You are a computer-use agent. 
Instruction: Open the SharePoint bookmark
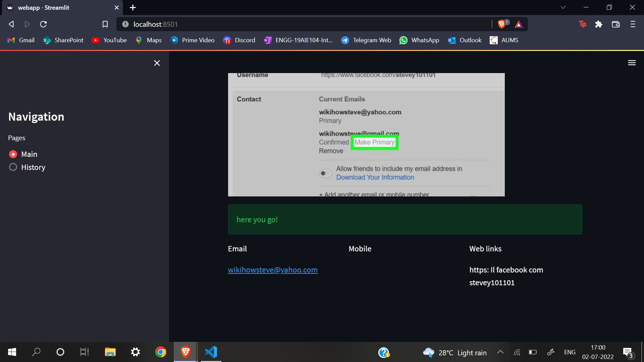[x=63, y=40]
